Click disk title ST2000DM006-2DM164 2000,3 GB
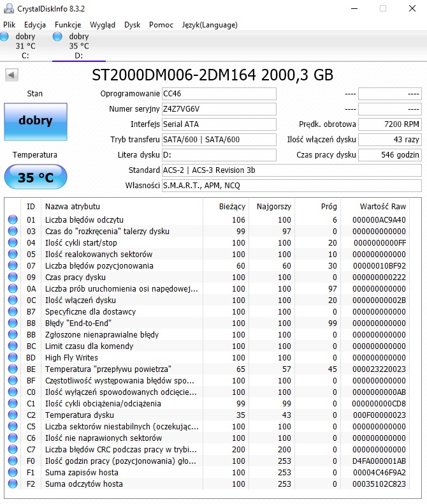The height and width of the screenshot is (504, 427). pos(212,75)
